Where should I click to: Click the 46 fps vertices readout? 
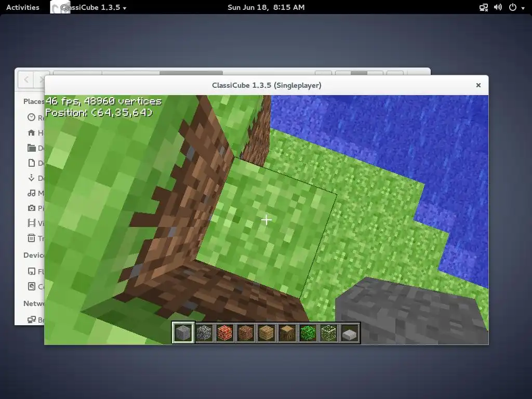coord(103,101)
